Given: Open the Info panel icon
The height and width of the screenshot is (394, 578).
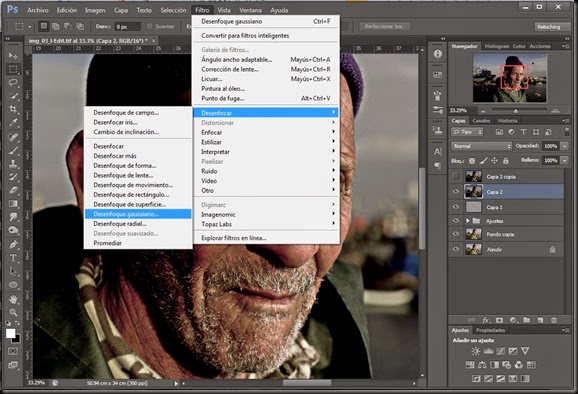Looking at the screenshot, I should (x=438, y=54).
